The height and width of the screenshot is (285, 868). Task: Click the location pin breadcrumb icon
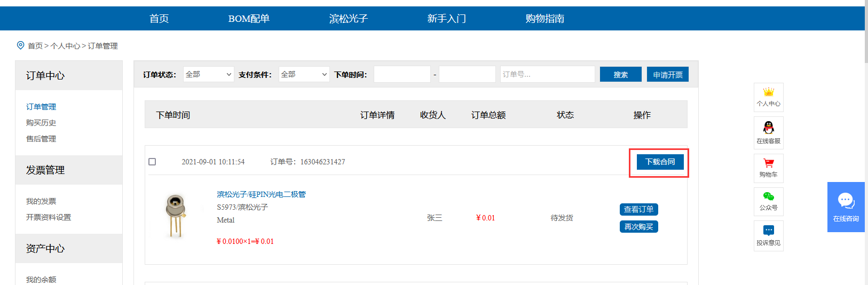pos(21,45)
